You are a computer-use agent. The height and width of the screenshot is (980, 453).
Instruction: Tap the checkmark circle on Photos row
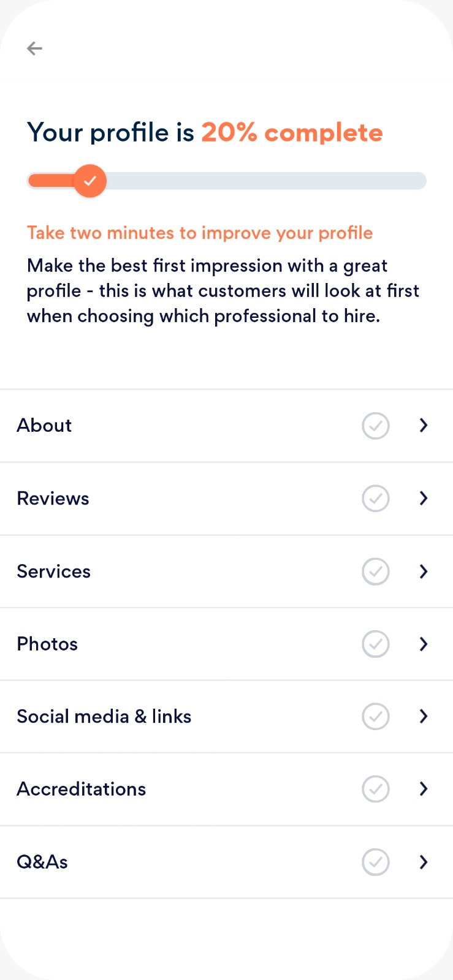click(376, 644)
